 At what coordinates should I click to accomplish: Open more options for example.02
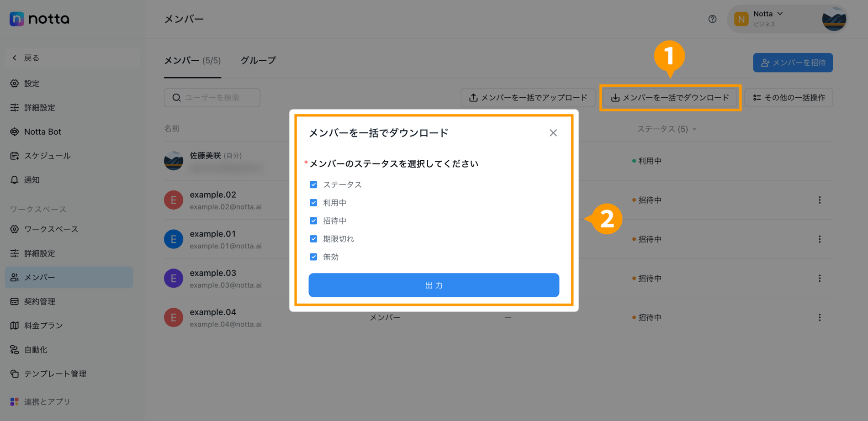coord(820,200)
